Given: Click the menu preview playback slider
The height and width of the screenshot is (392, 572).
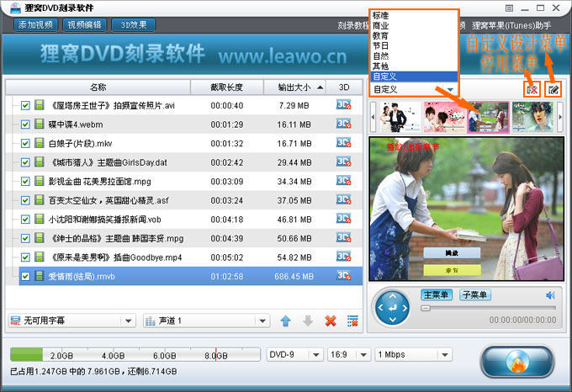Looking at the screenshot, I should pos(488,308).
